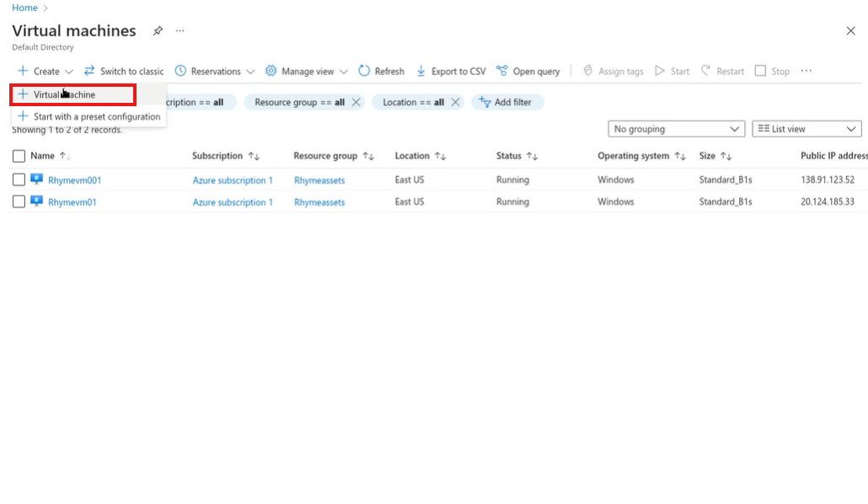Tick the checkbox for Rhymevm01
The height and width of the screenshot is (504, 868).
click(19, 201)
